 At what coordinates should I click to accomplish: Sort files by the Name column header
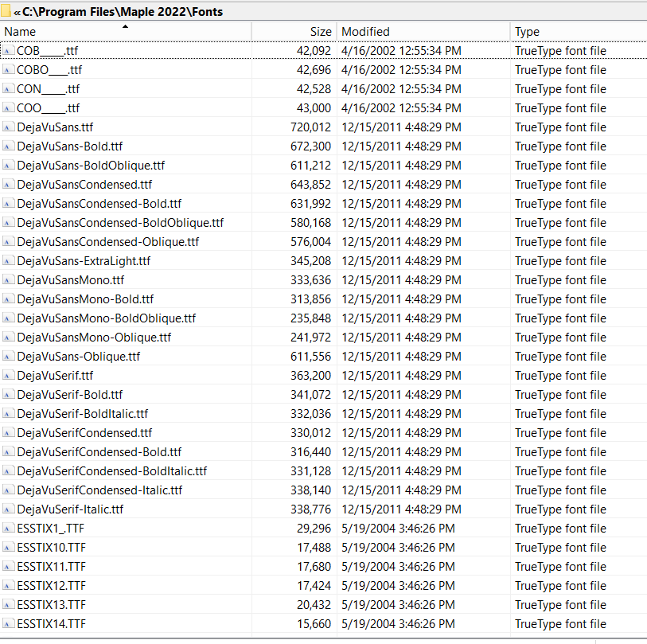coord(126,31)
